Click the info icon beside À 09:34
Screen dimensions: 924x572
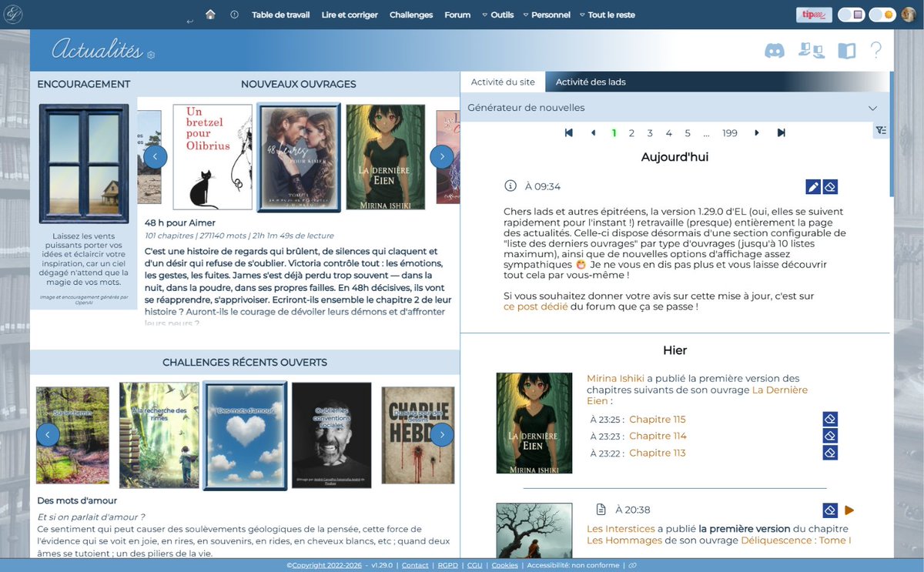(510, 186)
